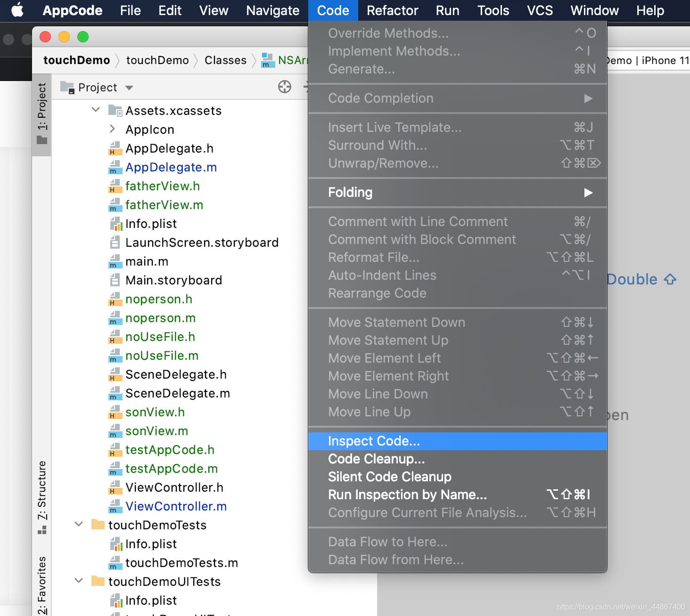Click the AppDelegate.h header file icon
690x616 pixels.
[x=115, y=148]
